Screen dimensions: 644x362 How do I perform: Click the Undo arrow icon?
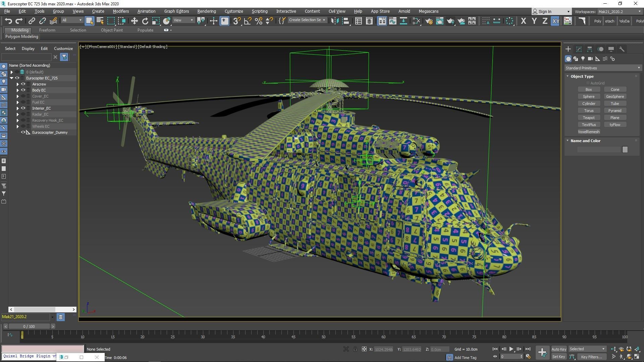(8, 21)
